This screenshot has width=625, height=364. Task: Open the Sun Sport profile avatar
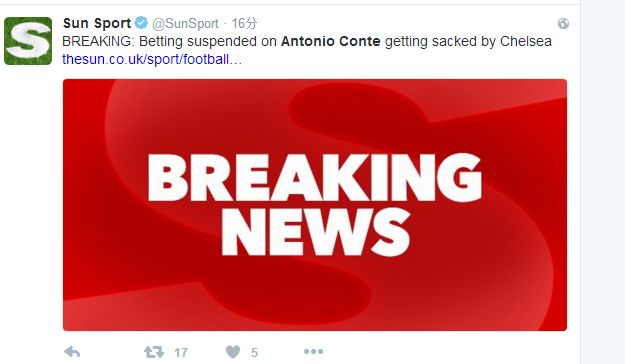(x=28, y=41)
